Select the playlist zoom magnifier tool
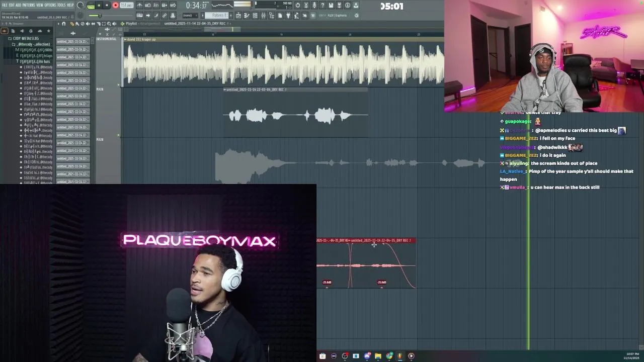This screenshot has width=644, height=362. pyautogui.click(x=109, y=24)
